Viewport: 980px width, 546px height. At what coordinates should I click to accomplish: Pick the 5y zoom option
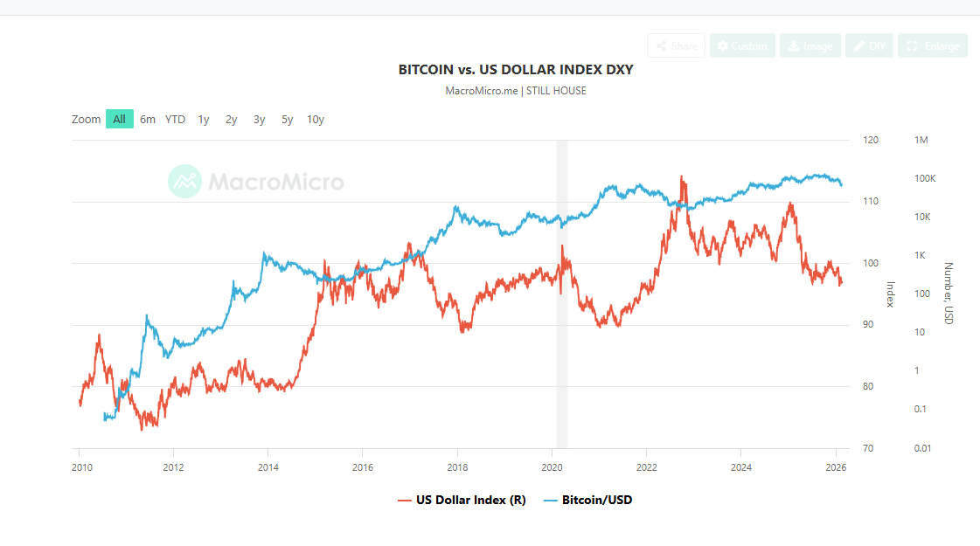288,119
